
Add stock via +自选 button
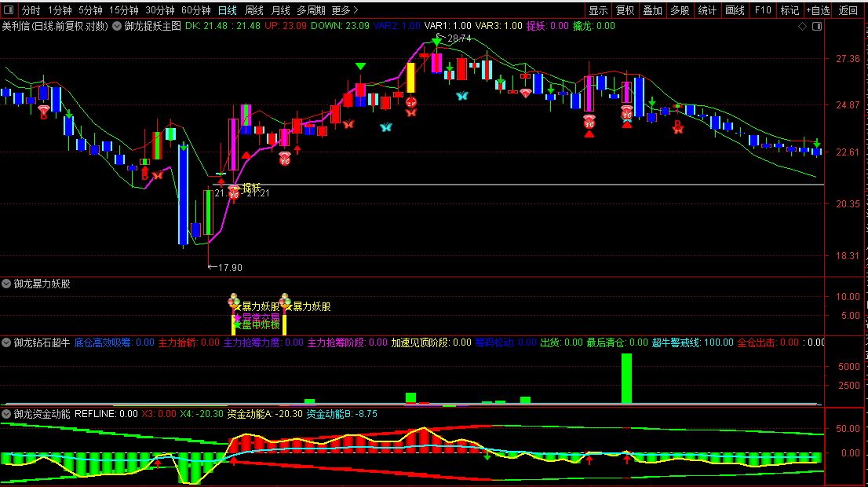click(819, 10)
